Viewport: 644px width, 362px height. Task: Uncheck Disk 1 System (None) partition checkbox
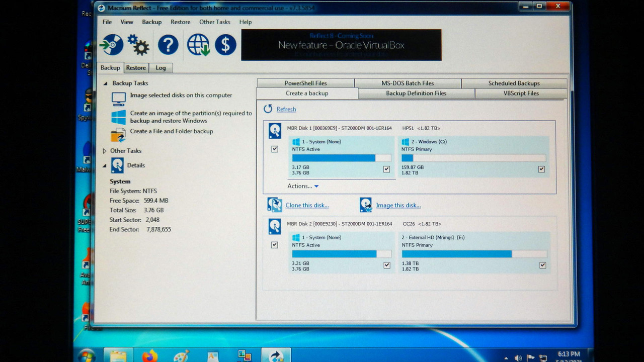(x=386, y=169)
